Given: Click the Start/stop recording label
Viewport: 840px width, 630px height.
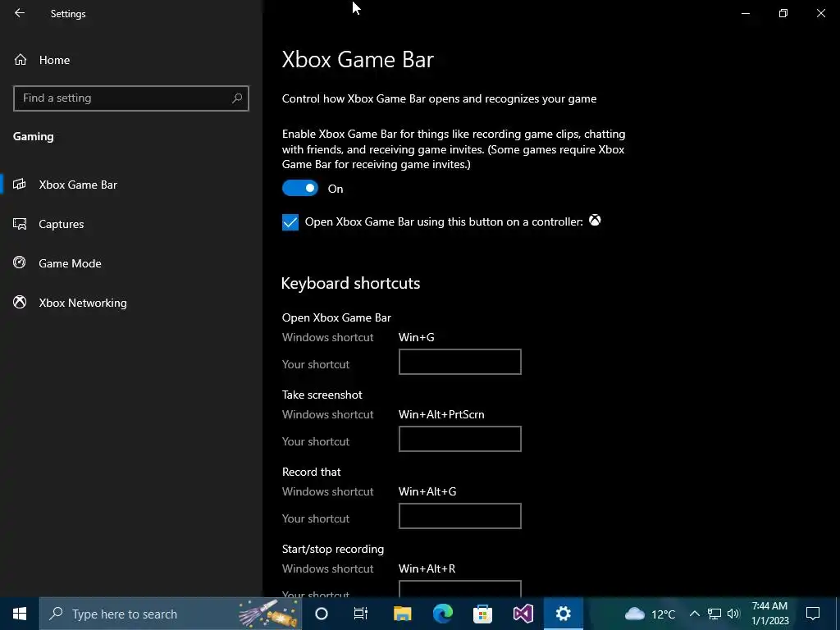Looking at the screenshot, I should pyautogui.click(x=333, y=549).
